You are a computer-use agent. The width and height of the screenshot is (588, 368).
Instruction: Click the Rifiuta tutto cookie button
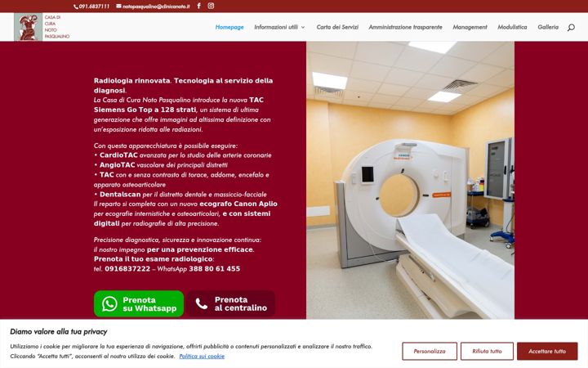coord(487,351)
